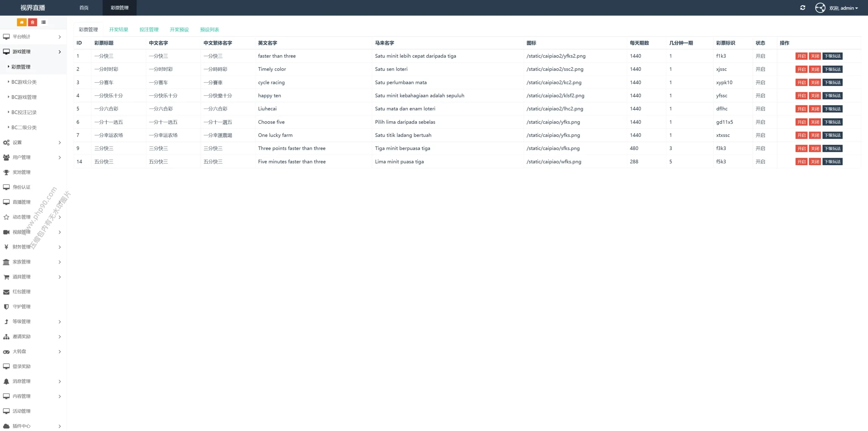Switch to the 投注管理 tab

(149, 29)
